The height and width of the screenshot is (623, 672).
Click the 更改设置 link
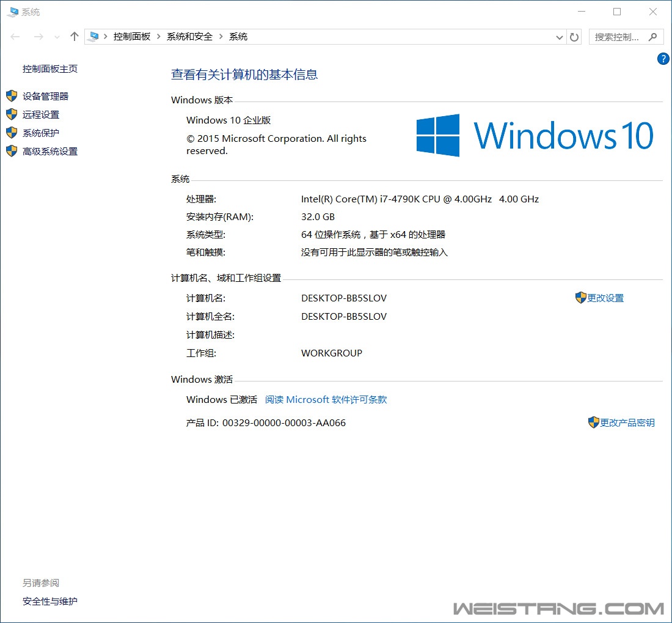pyautogui.click(x=605, y=298)
